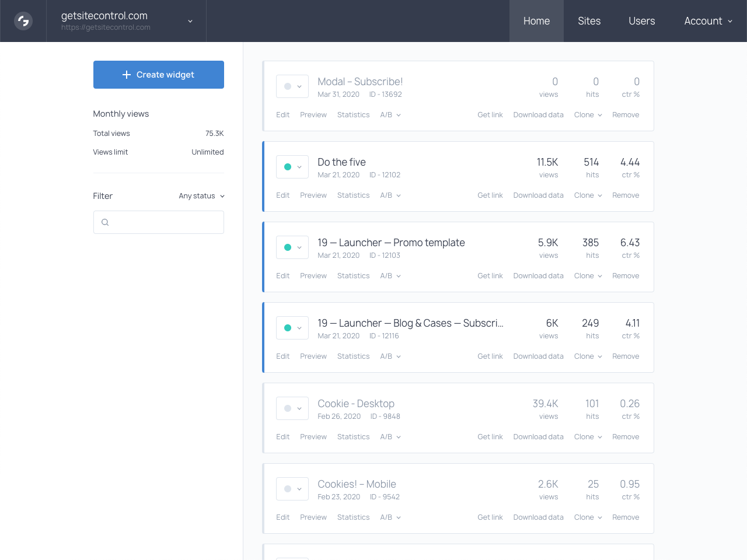Click the widget search input field

[x=159, y=222]
